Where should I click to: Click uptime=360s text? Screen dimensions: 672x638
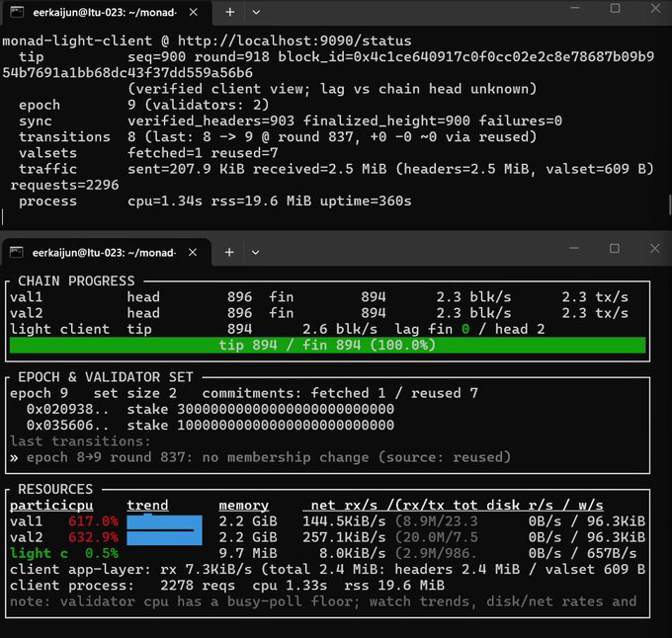366,201
